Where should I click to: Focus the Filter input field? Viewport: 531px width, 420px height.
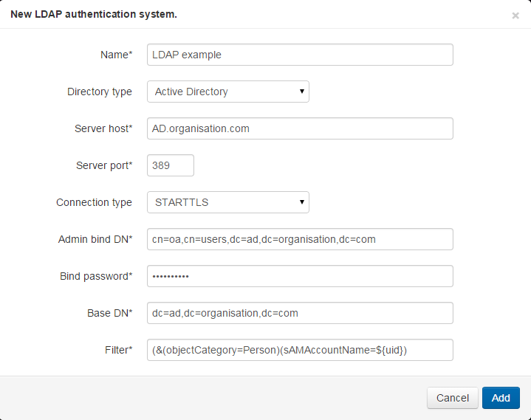pyautogui.click(x=300, y=350)
